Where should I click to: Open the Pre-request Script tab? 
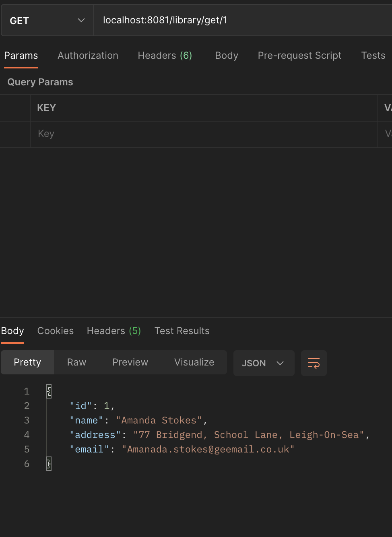[299, 56]
